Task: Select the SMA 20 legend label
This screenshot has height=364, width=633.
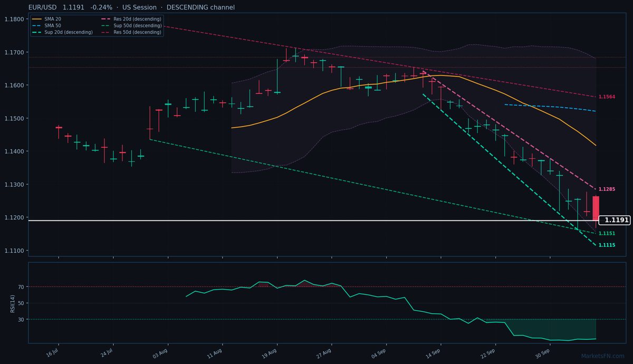Action: tap(52, 19)
